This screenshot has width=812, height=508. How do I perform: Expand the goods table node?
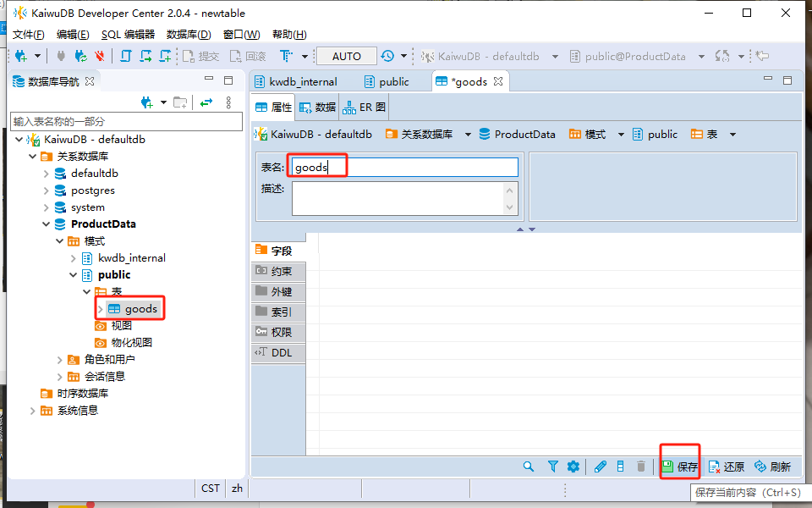coord(101,309)
